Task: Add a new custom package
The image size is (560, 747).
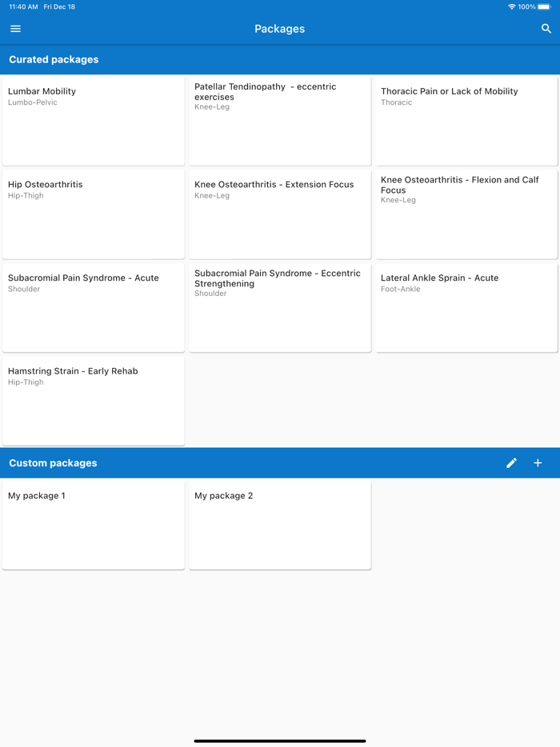Action: click(538, 463)
